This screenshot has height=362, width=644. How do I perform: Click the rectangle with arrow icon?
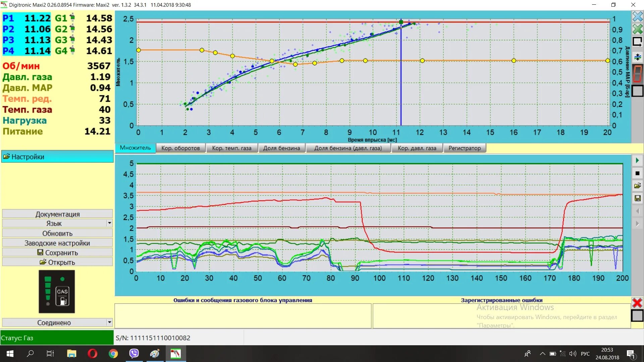[x=637, y=42]
